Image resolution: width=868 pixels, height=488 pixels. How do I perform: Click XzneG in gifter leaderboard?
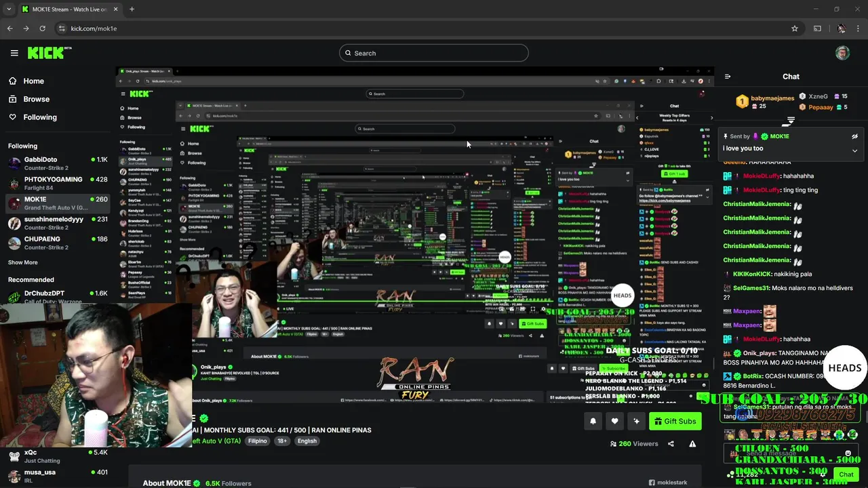pyautogui.click(x=818, y=96)
